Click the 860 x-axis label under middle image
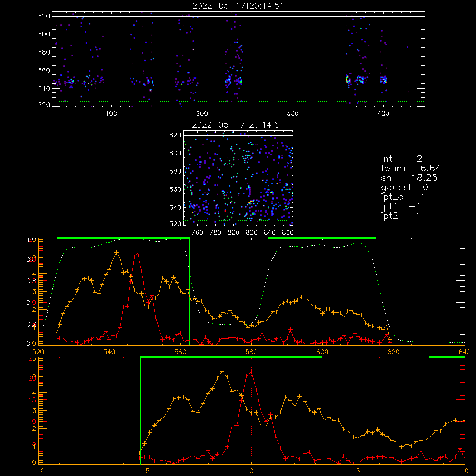 tap(288, 233)
